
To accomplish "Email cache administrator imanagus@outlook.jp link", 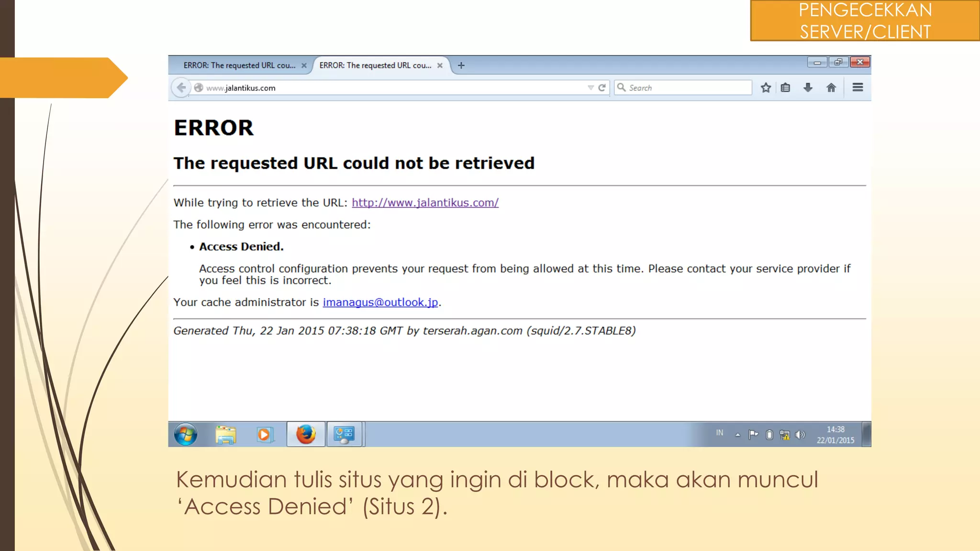I will (x=380, y=302).
